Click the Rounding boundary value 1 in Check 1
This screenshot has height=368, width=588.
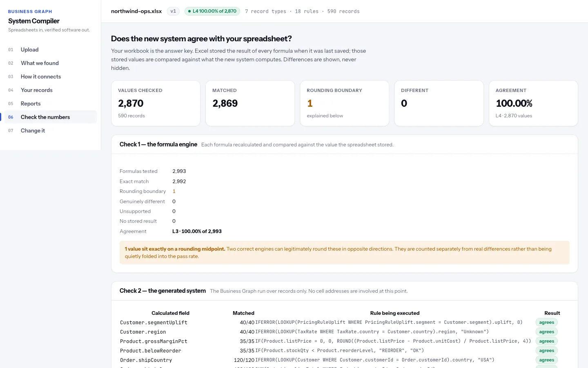[174, 191]
